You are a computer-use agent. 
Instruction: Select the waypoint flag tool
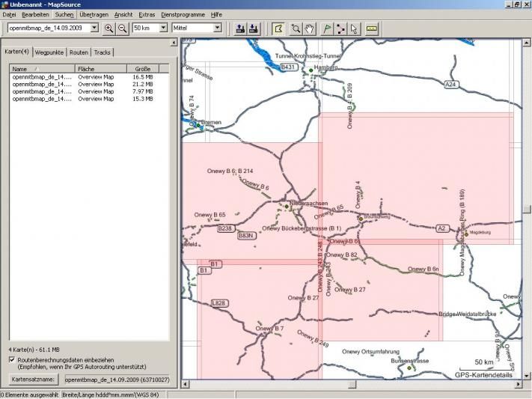pyautogui.click(x=326, y=28)
